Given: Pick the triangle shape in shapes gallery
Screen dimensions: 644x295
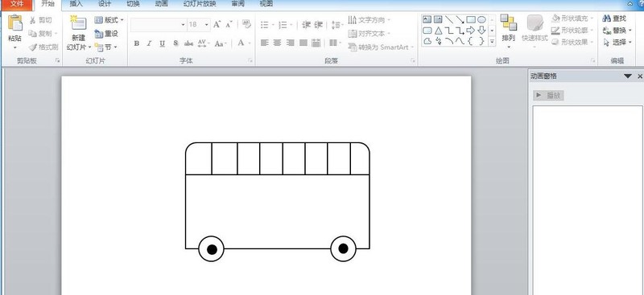Looking at the screenshot, I should point(439,31).
